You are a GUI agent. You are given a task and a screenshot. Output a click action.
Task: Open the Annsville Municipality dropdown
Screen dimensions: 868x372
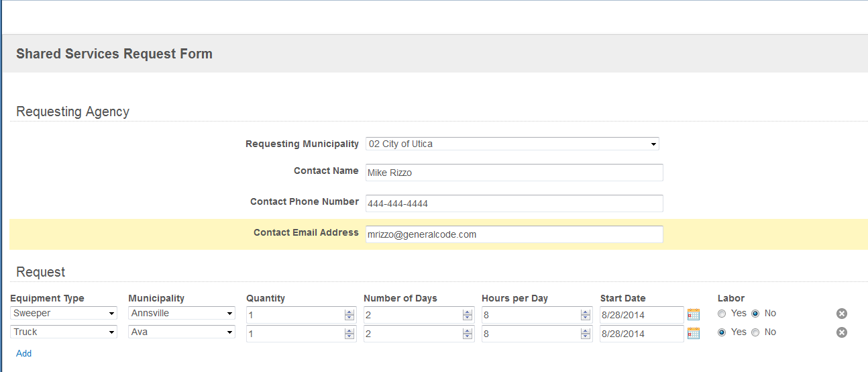[x=182, y=313]
